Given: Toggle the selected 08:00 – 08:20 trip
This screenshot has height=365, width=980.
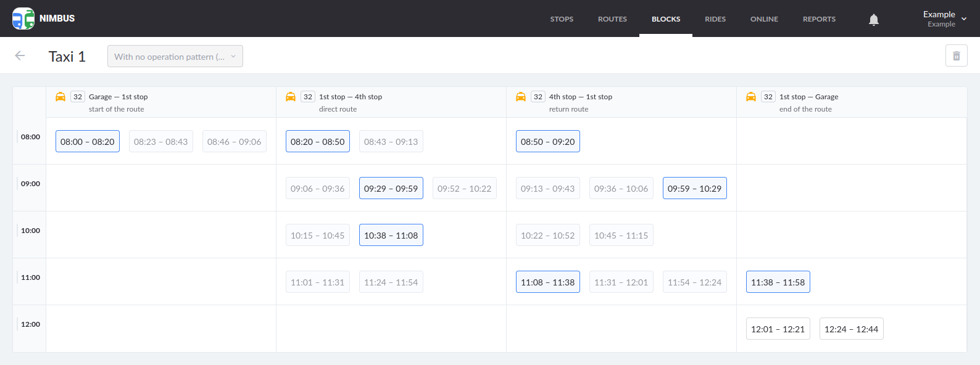Looking at the screenshot, I should click(x=88, y=142).
